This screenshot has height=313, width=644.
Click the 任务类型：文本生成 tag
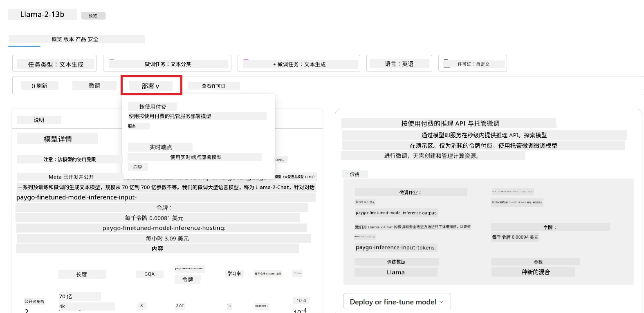point(55,64)
